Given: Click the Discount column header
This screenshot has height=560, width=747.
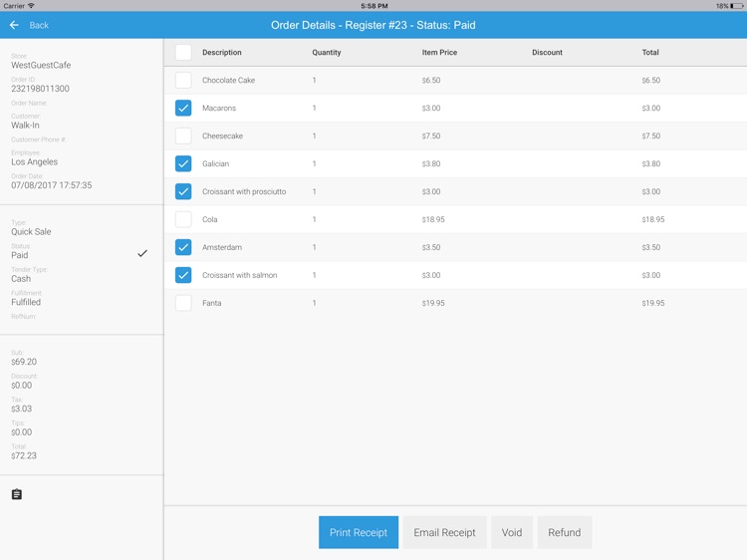Looking at the screenshot, I should [x=547, y=53].
